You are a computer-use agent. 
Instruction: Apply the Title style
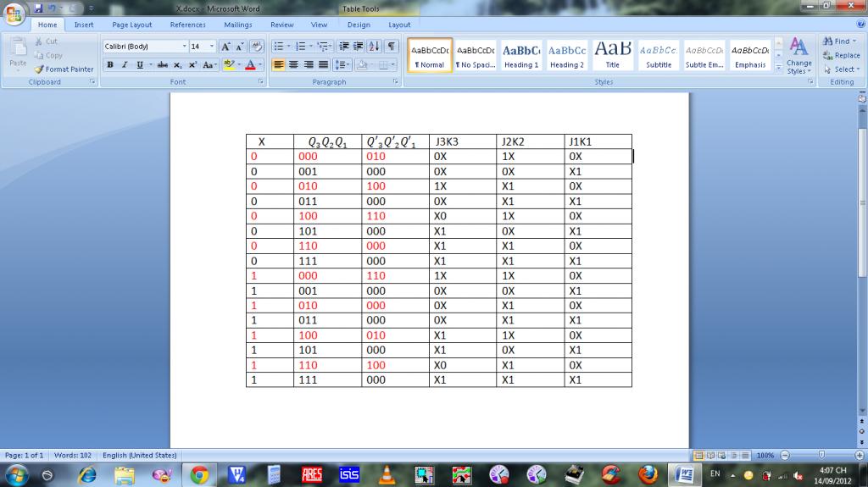(x=612, y=55)
